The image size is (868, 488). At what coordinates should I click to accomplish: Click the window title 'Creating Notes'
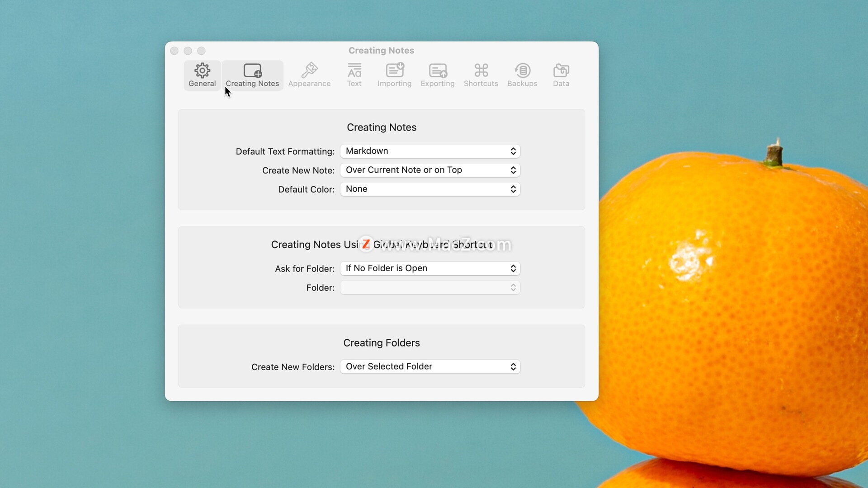[x=382, y=51]
